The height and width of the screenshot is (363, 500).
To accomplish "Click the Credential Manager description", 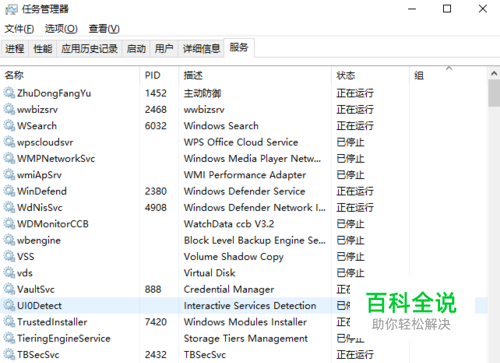I will pos(229,289).
